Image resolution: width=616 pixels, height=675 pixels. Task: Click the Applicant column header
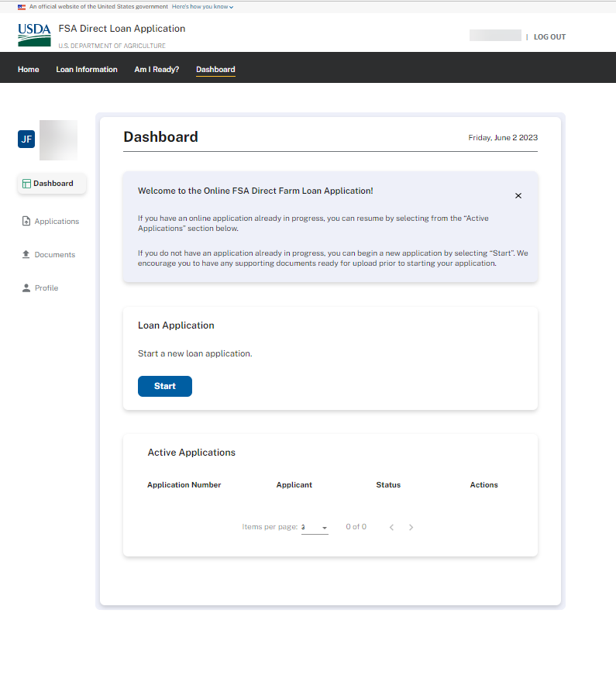tap(294, 484)
